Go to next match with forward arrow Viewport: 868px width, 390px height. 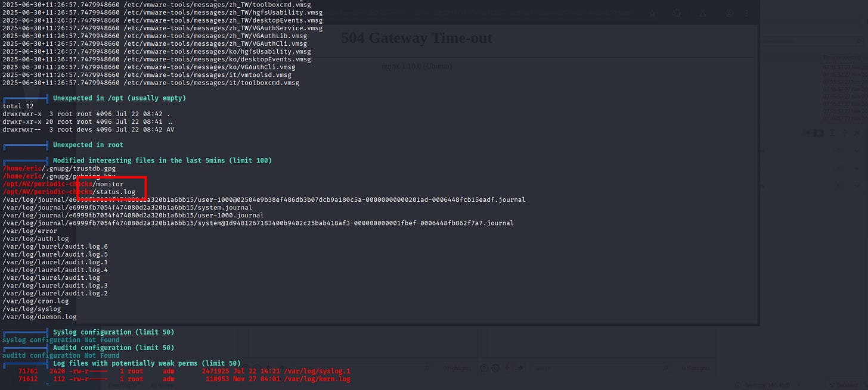[518, 368]
